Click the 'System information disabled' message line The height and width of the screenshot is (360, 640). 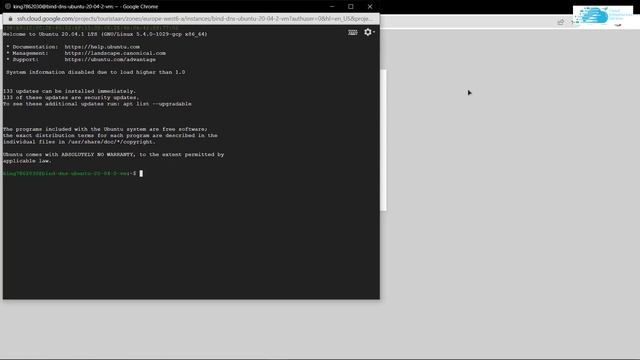(96, 72)
